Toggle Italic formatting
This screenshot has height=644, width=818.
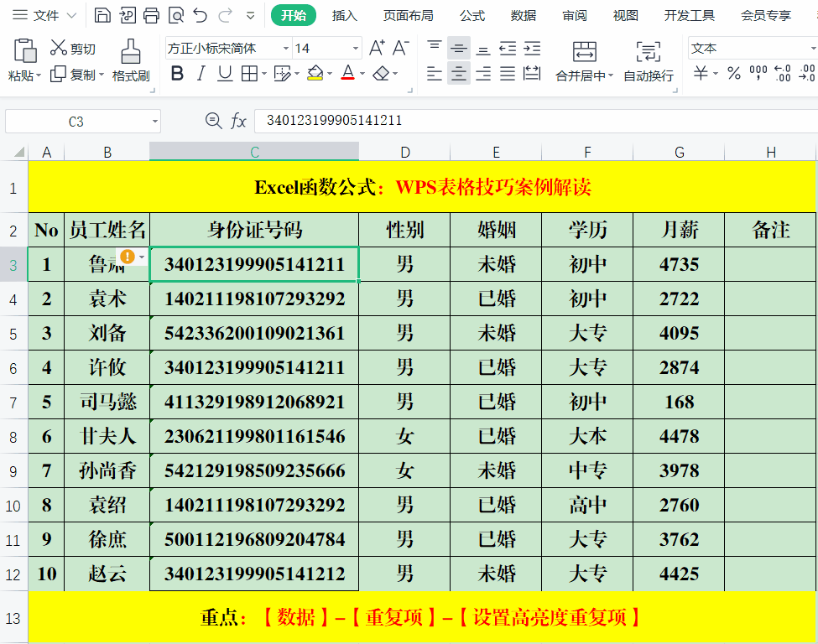coord(201,74)
